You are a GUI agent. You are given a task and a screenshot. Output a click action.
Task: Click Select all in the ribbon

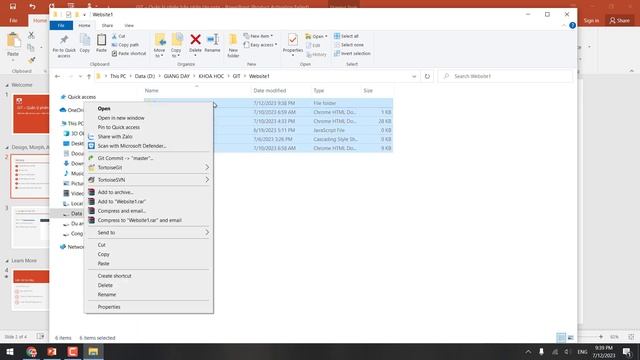pos(346,36)
